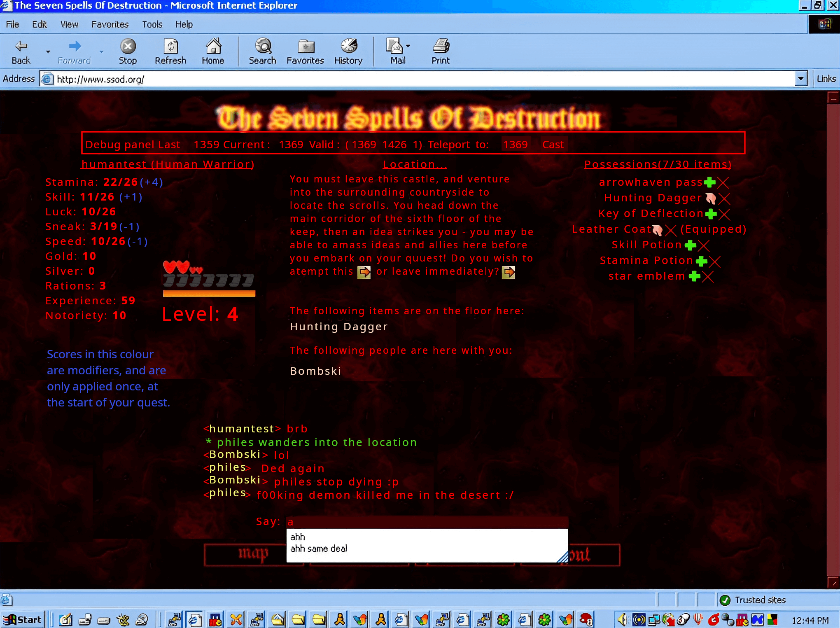Viewport: 840px width, 628px height.
Task: Click the Back toolbar button
Action: point(21,52)
